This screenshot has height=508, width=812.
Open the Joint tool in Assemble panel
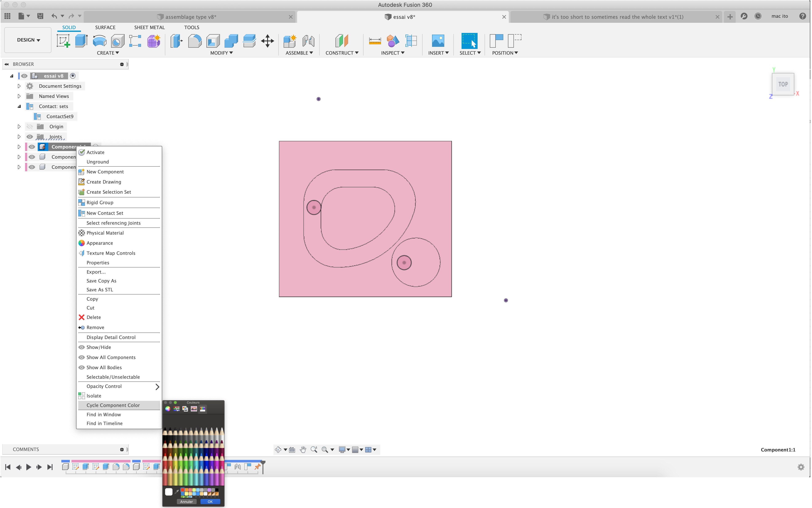[x=308, y=41]
